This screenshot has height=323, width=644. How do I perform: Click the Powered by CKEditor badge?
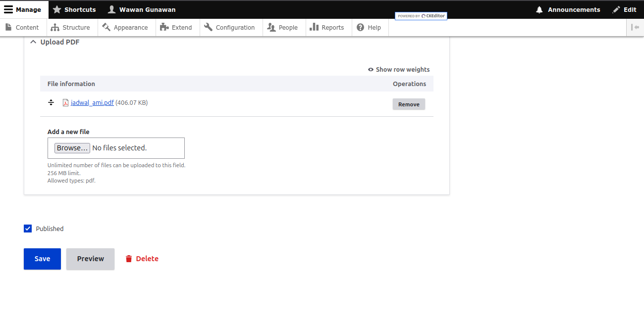(x=421, y=16)
